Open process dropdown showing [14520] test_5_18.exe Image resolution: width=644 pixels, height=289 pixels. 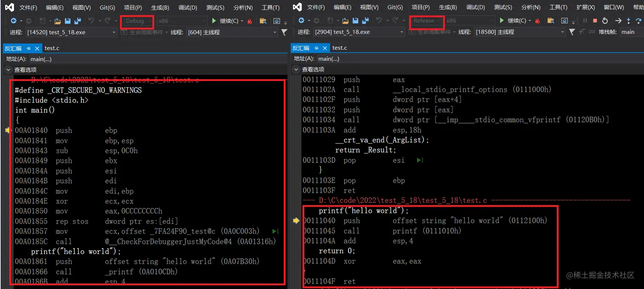pos(71,32)
